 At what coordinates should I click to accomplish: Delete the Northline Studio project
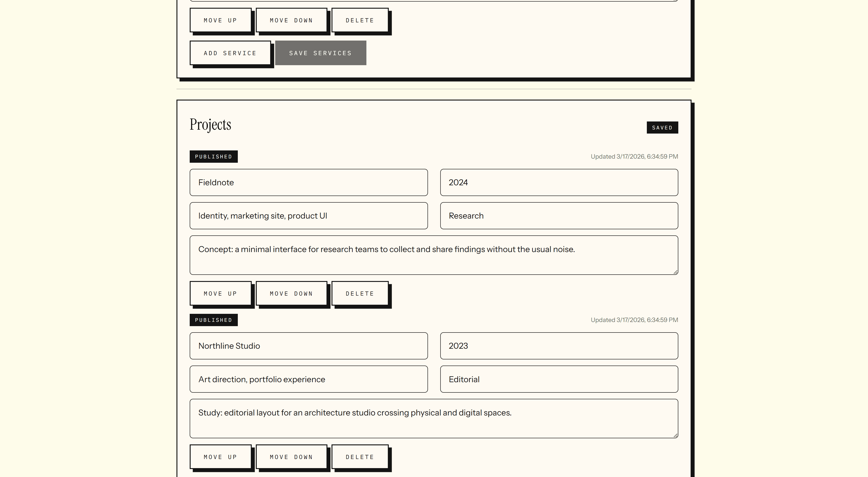pos(360,457)
